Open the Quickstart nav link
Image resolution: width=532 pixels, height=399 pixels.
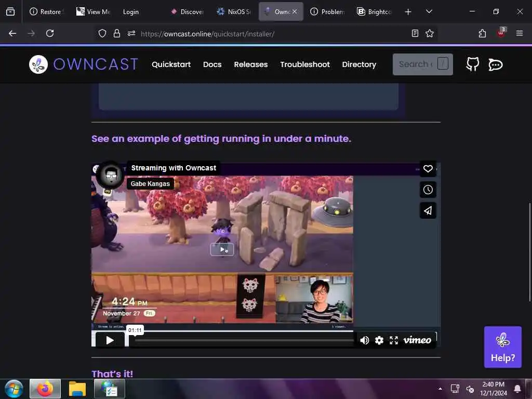point(171,64)
